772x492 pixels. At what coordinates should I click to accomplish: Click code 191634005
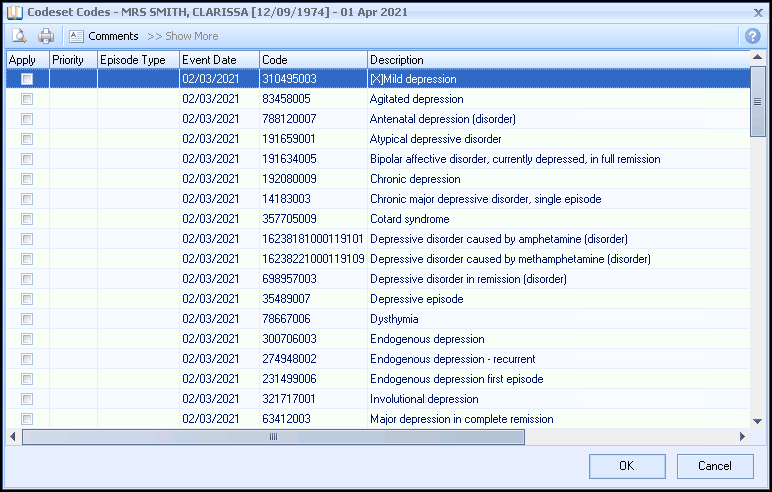tap(289, 159)
